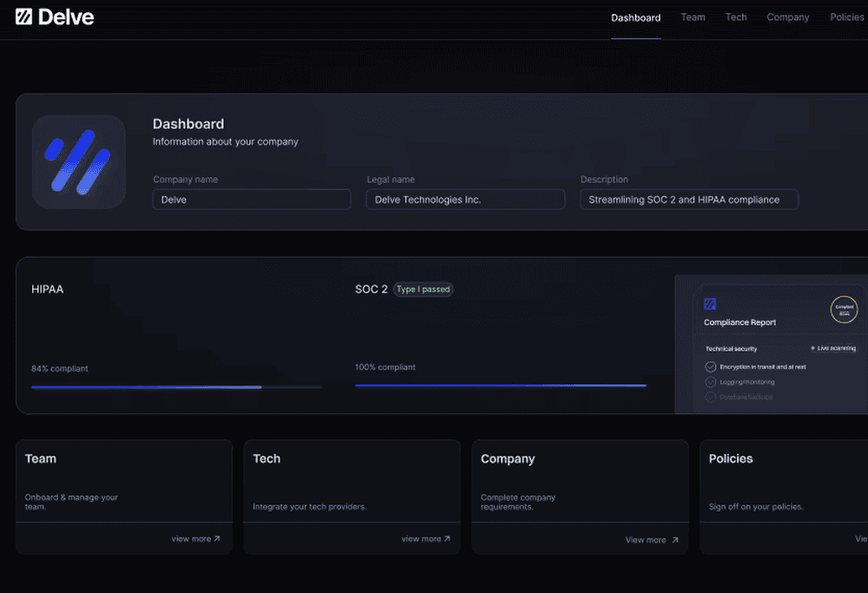
Task: Toggle the Encryption in transit and at rest checkmark
Action: coord(711,366)
